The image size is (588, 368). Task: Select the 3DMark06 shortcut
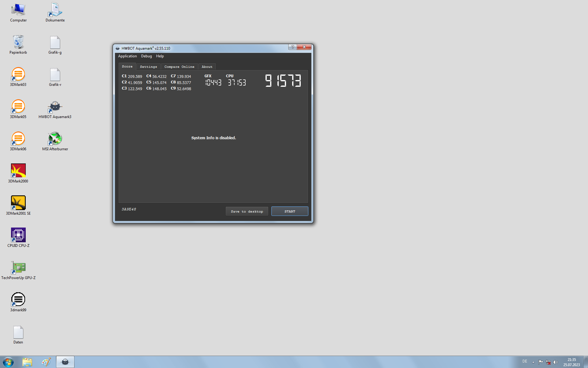18,142
